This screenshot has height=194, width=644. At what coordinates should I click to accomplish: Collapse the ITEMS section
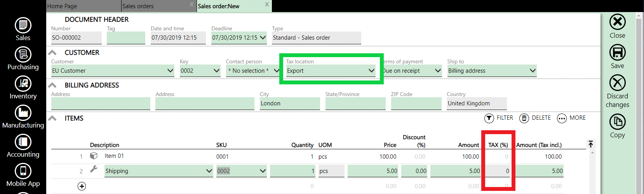point(52,118)
